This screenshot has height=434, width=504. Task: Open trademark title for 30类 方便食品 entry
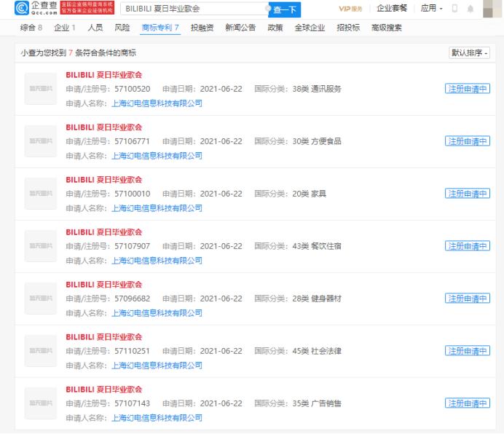tap(104, 127)
